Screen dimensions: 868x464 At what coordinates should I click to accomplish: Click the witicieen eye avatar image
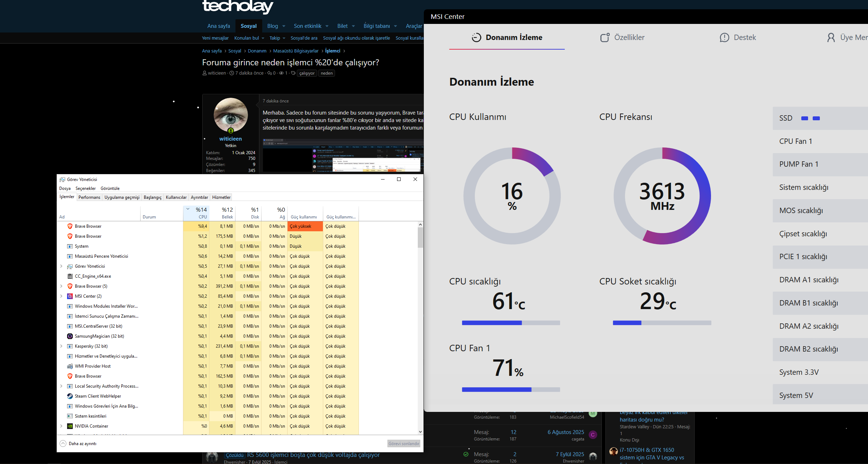pos(231,115)
